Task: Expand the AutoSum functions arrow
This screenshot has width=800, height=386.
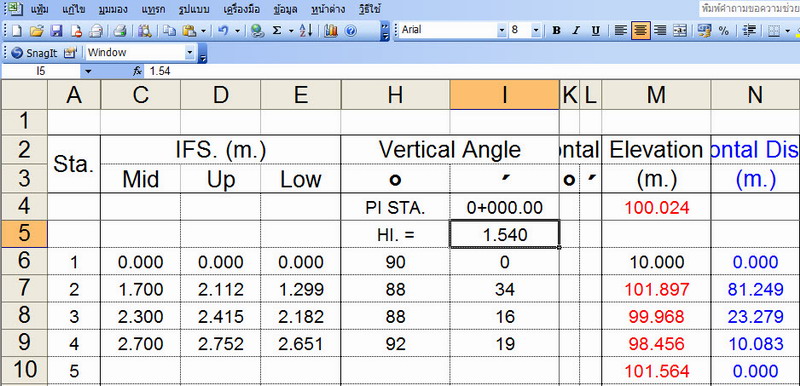Action: click(x=291, y=31)
